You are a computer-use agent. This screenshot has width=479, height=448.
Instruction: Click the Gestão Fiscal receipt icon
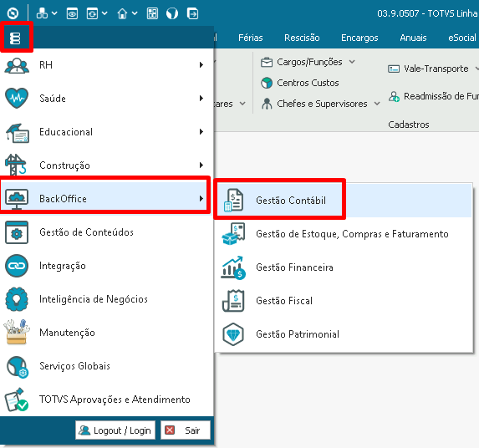click(x=233, y=301)
